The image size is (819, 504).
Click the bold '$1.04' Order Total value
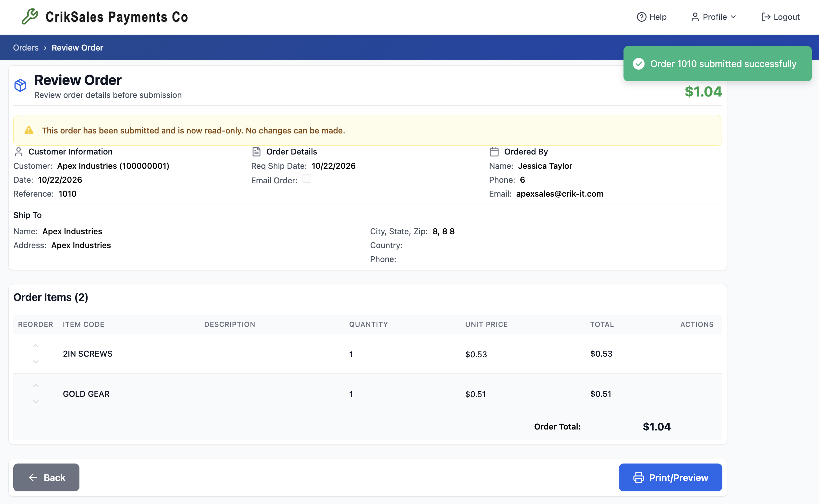657,427
